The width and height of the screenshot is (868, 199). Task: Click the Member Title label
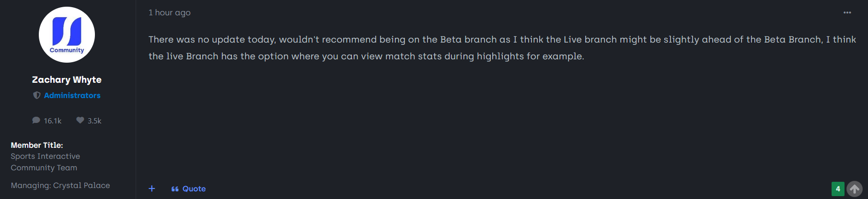coord(37,145)
